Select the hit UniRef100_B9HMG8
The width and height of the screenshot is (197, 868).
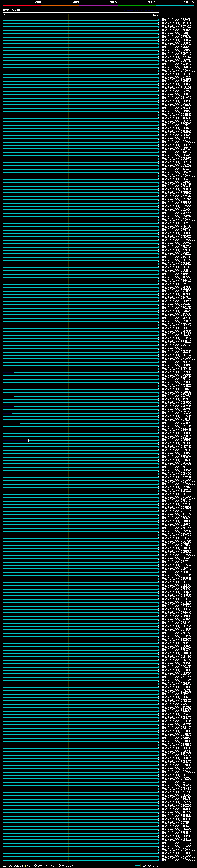(176, 81)
